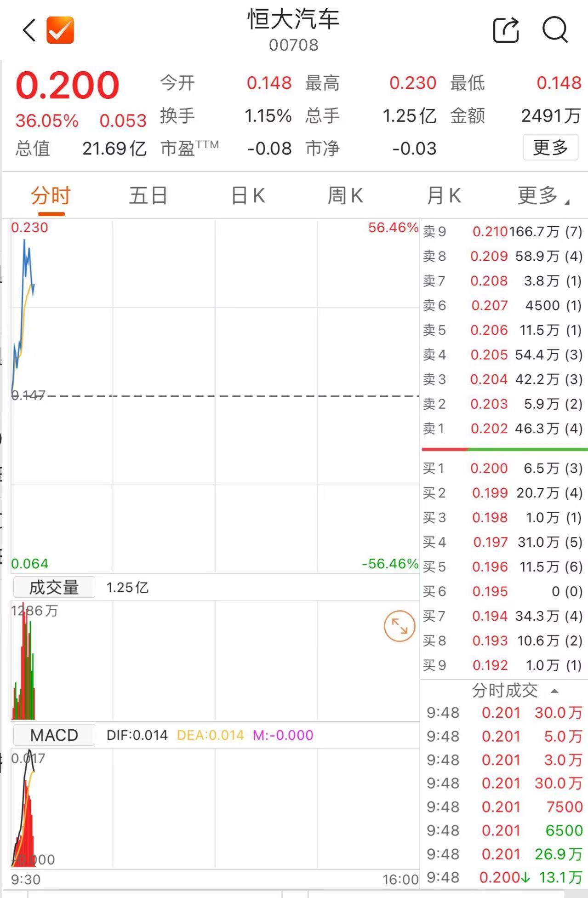Tap the red-green buy/sell ratio bar
Viewport: 588px width, 898px height.
pyautogui.click(x=504, y=449)
